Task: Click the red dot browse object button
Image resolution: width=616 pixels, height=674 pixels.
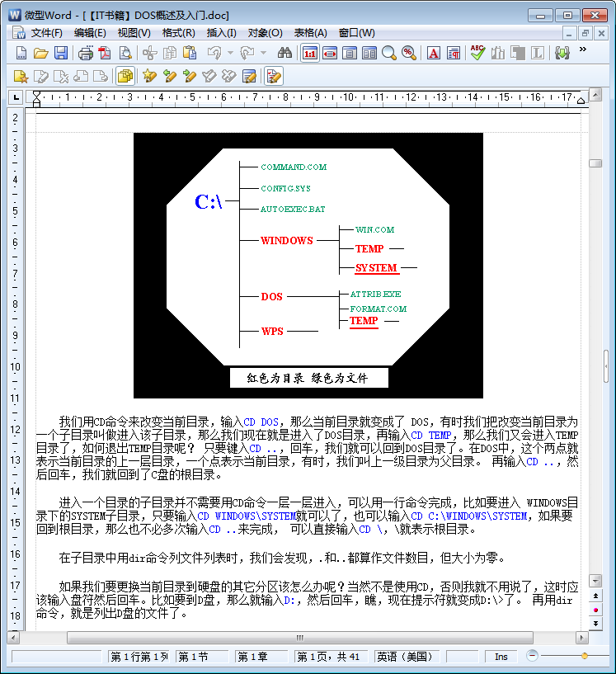Action: pos(595,610)
